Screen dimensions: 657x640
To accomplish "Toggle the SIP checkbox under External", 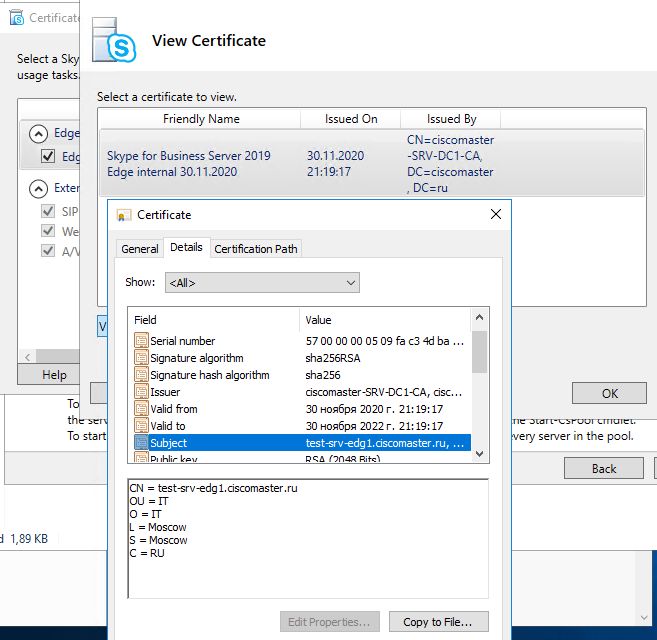I will tap(48, 211).
